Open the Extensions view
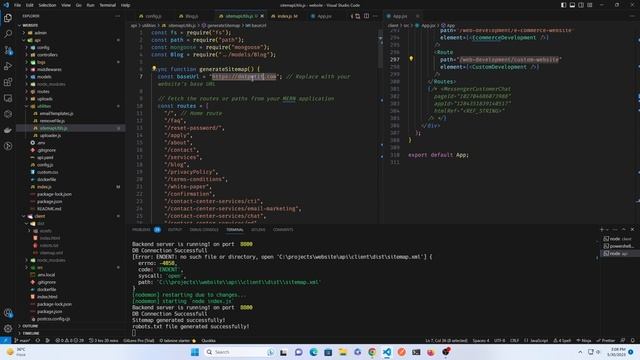The height and width of the screenshot is (360, 640). 8,82
